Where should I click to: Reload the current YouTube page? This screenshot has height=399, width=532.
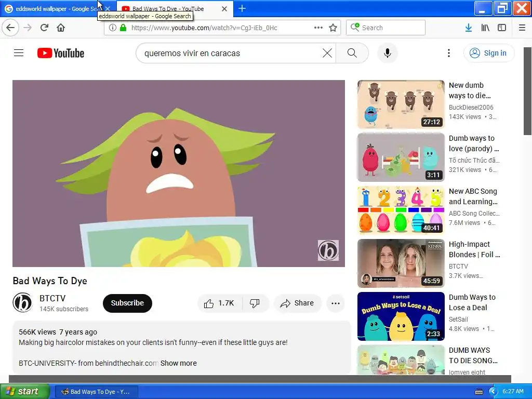click(45, 28)
